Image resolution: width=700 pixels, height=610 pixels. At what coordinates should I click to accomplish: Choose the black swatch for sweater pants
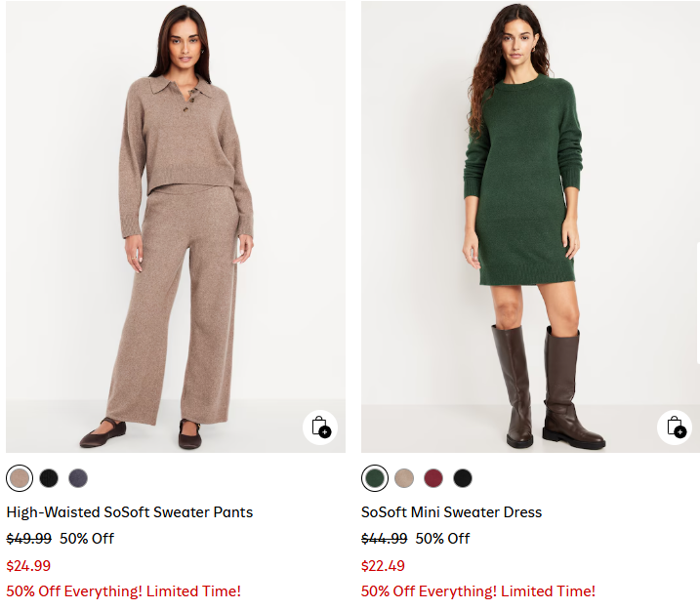[x=49, y=478]
